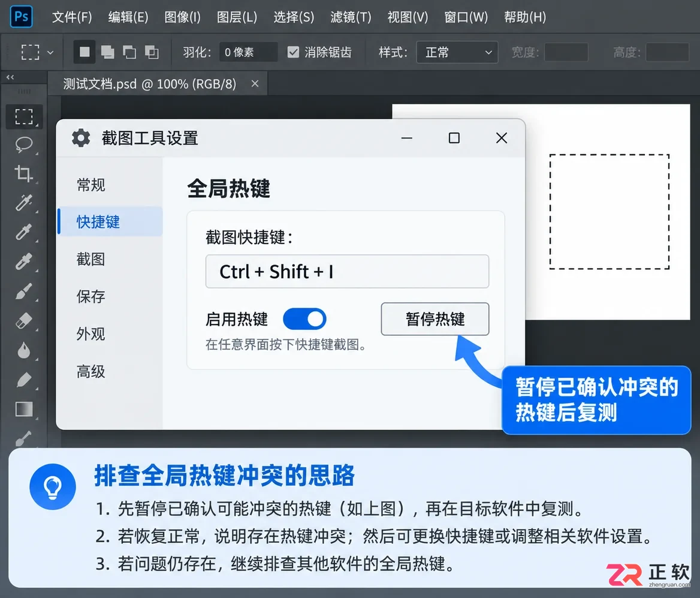
Task: Select the Intersect with Selection mode icon
Action: point(152,52)
